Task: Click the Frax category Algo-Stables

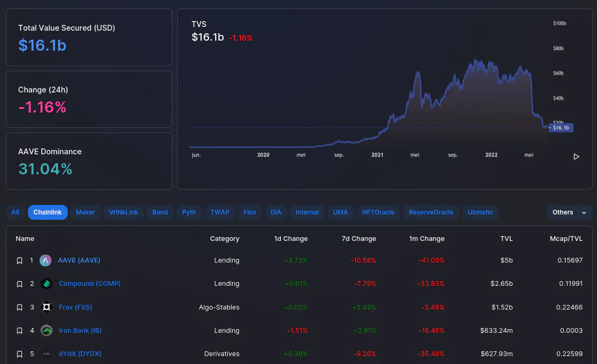Action: pyautogui.click(x=219, y=307)
